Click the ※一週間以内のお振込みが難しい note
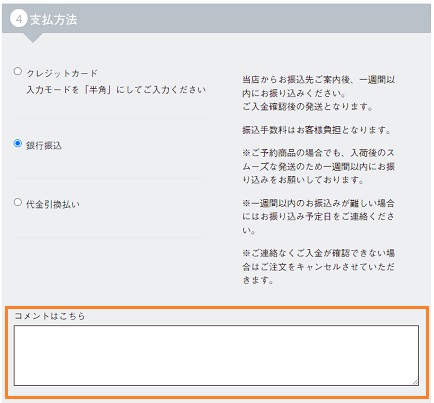This screenshot has height=403, width=434. coord(318,216)
